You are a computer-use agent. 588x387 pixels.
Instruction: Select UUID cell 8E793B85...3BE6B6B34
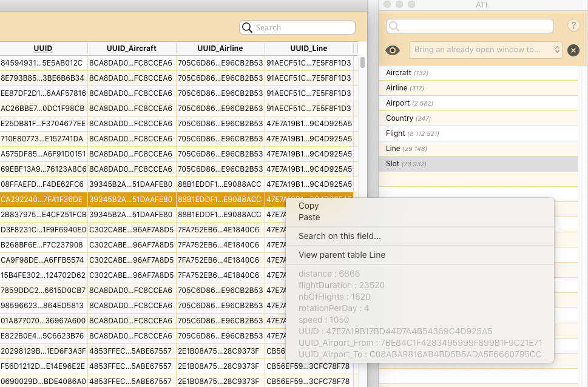[x=44, y=78]
